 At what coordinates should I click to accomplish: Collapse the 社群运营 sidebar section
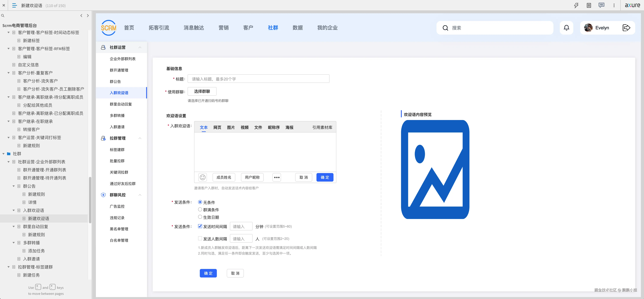coord(140,47)
